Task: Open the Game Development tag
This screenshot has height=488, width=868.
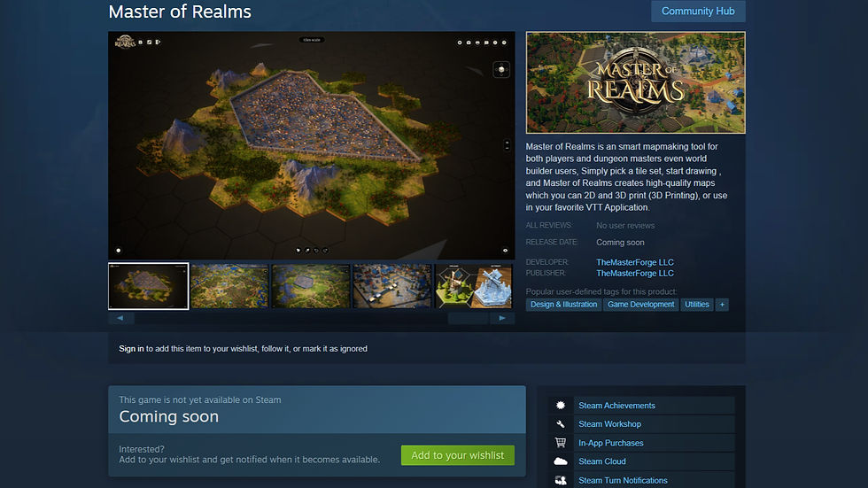Action: [641, 305]
